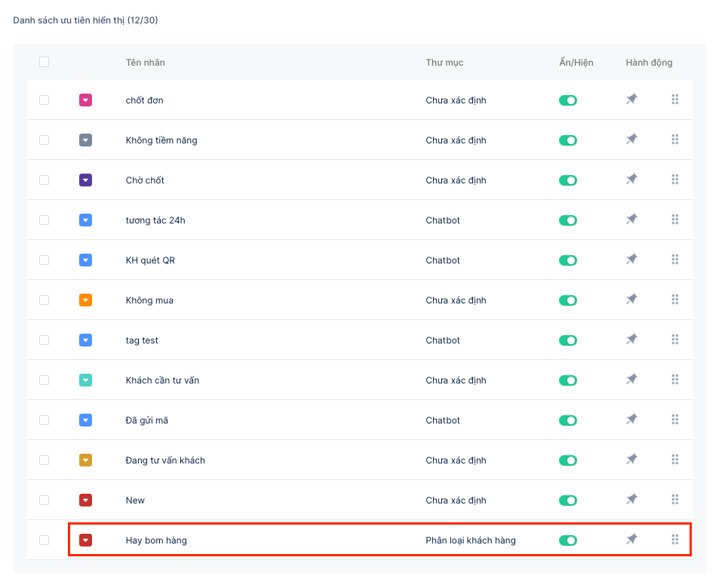This screenshot has height=582, width=728.
Task: Pin the 'Đã gửi mã' label
Action: coord(631,420)
